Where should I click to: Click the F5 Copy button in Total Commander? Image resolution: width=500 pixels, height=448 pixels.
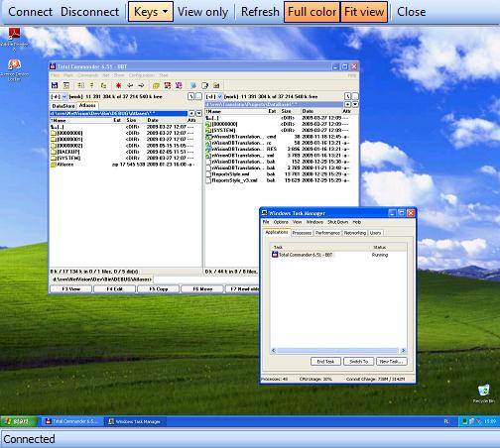click(159, 289)
